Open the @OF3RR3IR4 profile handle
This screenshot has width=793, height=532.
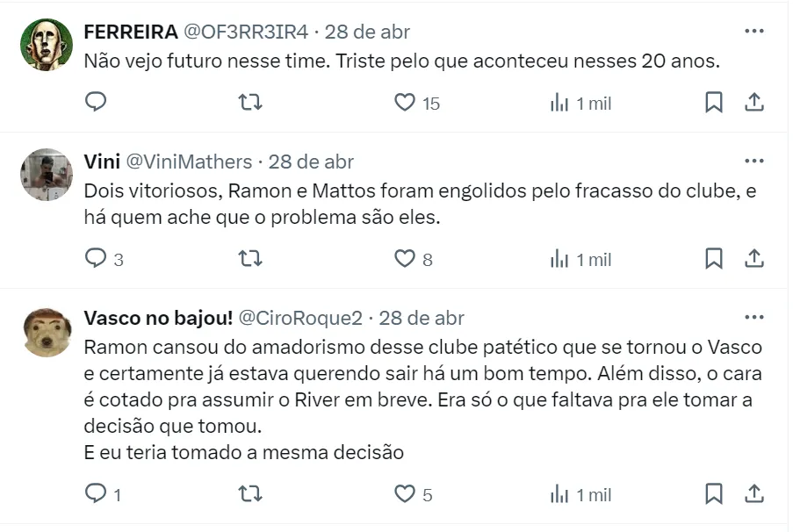[245, 32]
